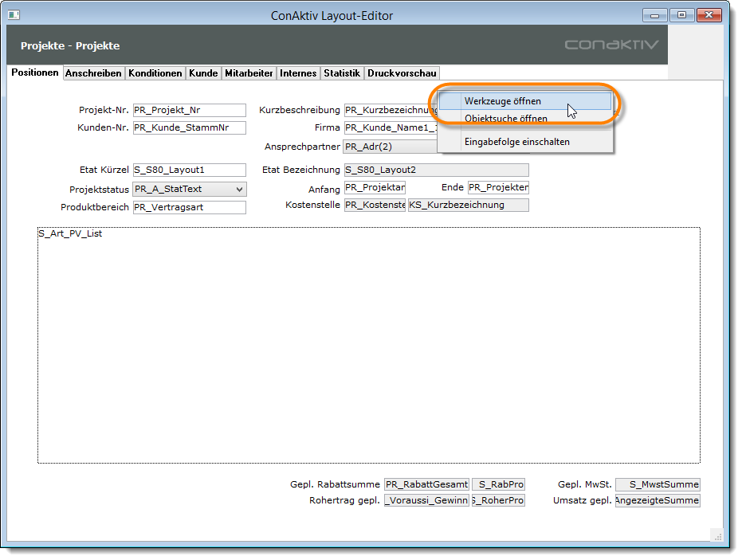This screenshot has height=560, width=742.
Task: Enable 'Eingabefolge einschalten' option
Action: pos(516,142)
